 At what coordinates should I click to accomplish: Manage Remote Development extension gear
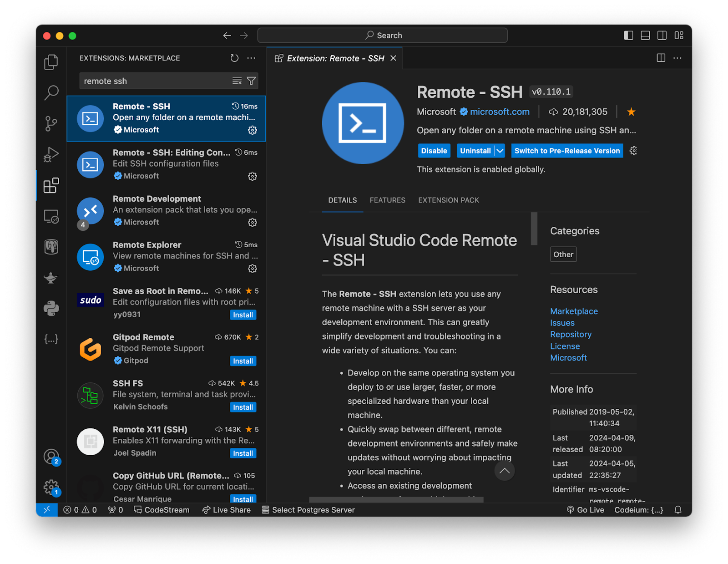[x=253, y=223]
